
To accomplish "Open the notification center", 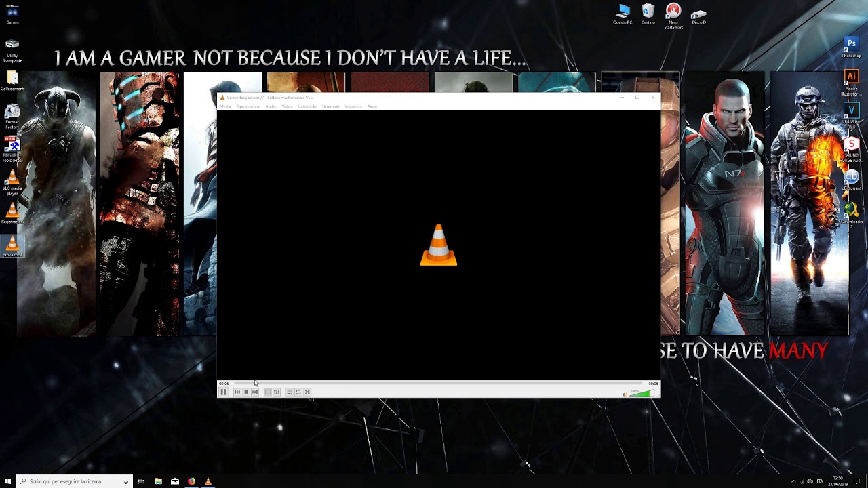I will [x=857, y=481].
